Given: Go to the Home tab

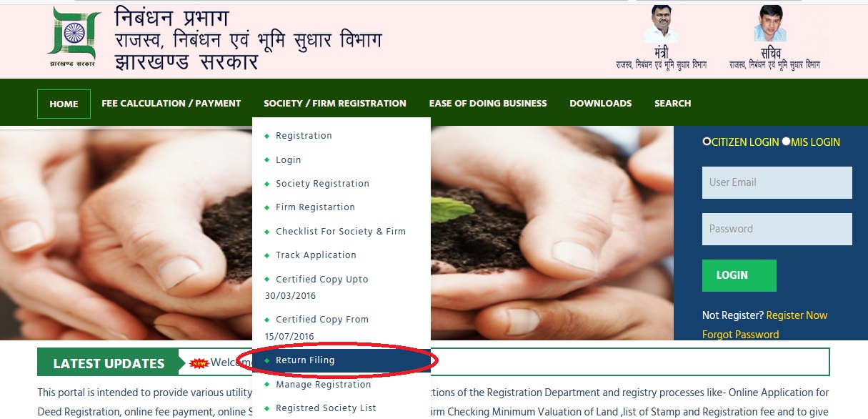Looking at the screenshot, I should (x=64, y=104).
